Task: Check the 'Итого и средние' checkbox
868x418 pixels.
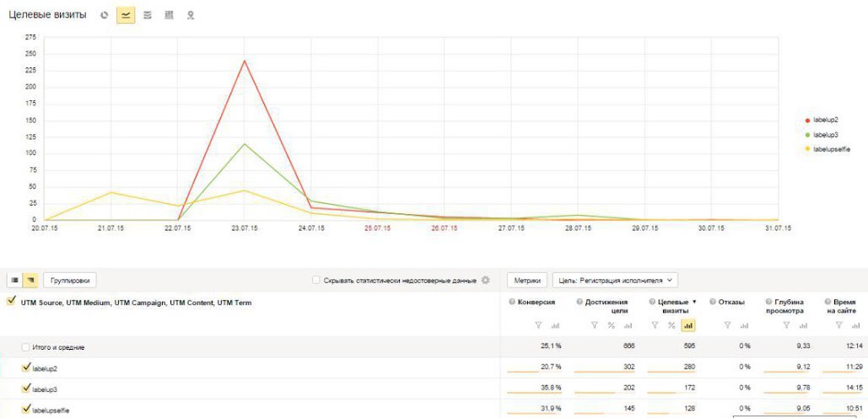Action: (26, 347)
